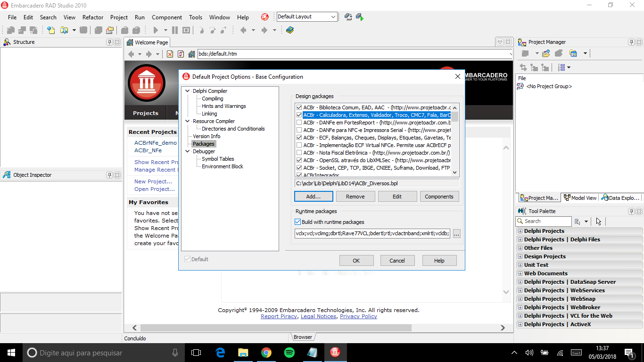
Task: Pin the Tool Palette panel
Action: click(x=631, y=211)
